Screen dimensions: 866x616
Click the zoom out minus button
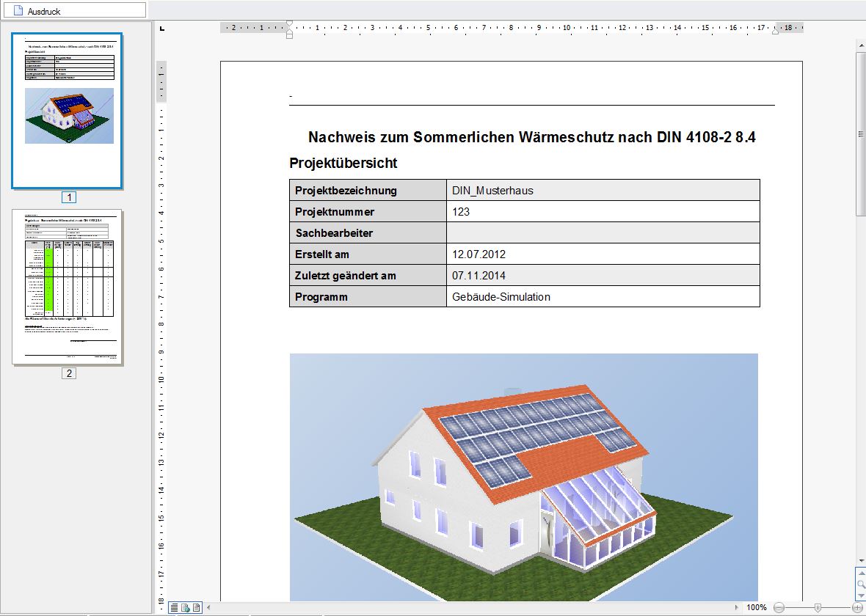point(779,608)
